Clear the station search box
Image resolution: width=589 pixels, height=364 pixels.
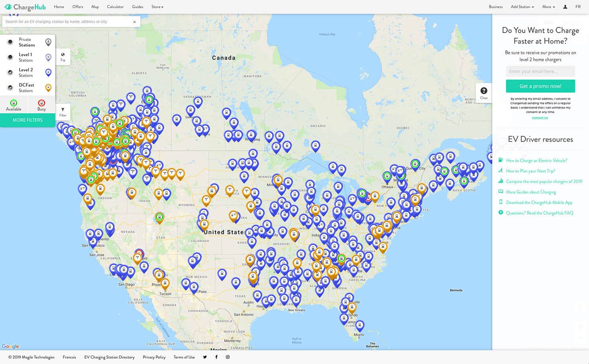(134, 22)
